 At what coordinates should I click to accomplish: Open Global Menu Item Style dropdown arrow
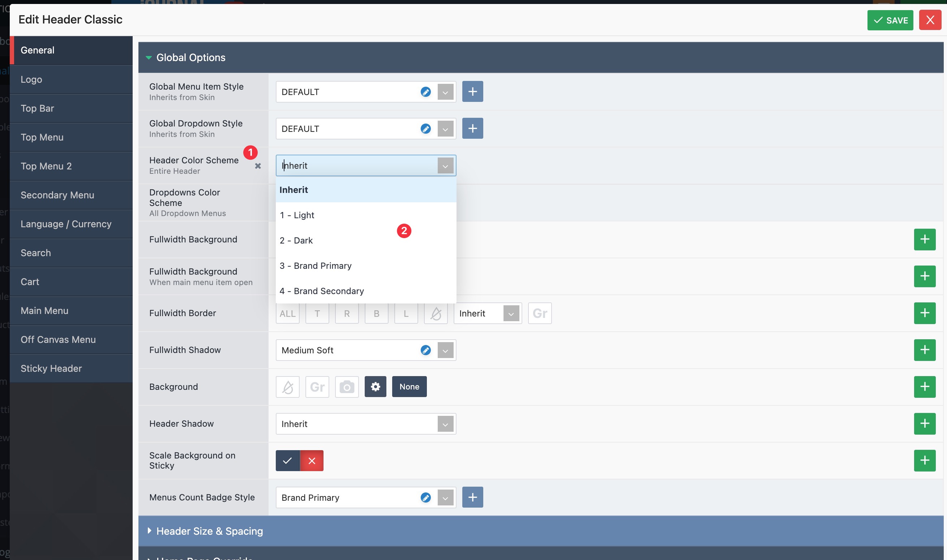[x=445, y=92]
